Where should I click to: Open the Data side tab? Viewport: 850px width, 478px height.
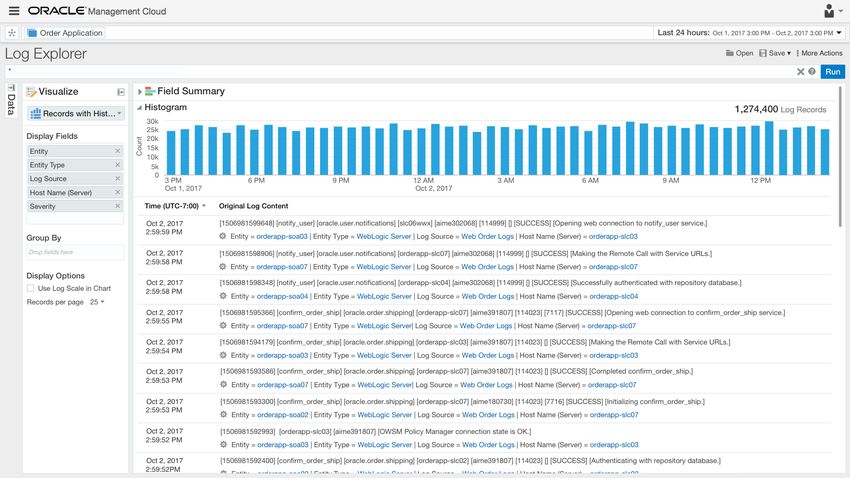tap(11, 100)
